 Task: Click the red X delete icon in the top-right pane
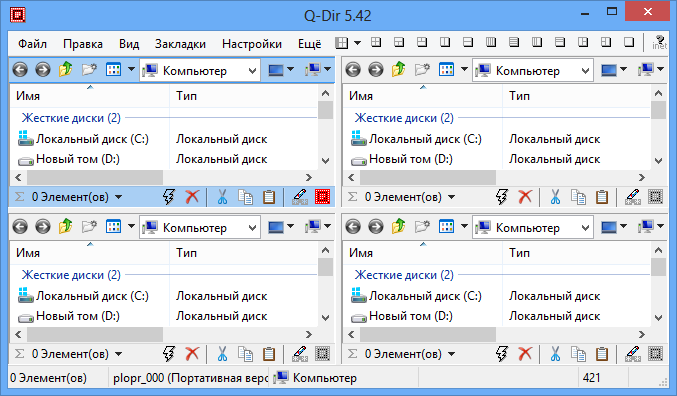point(525,197)
